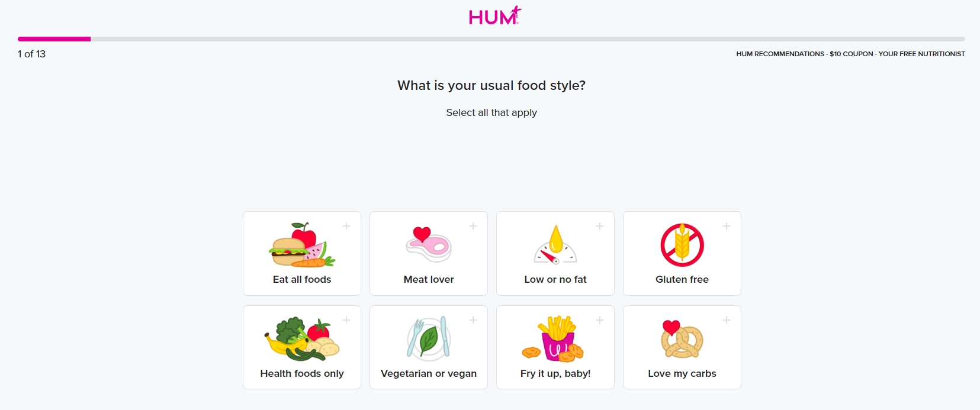Click the burger and apple food icon
This screenshot has height=410, width=980.
click(x=302, y=245)
